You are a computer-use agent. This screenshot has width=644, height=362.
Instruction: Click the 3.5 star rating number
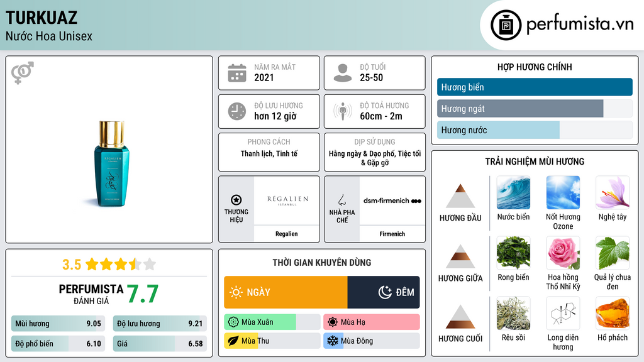click(x=72, y=265)
